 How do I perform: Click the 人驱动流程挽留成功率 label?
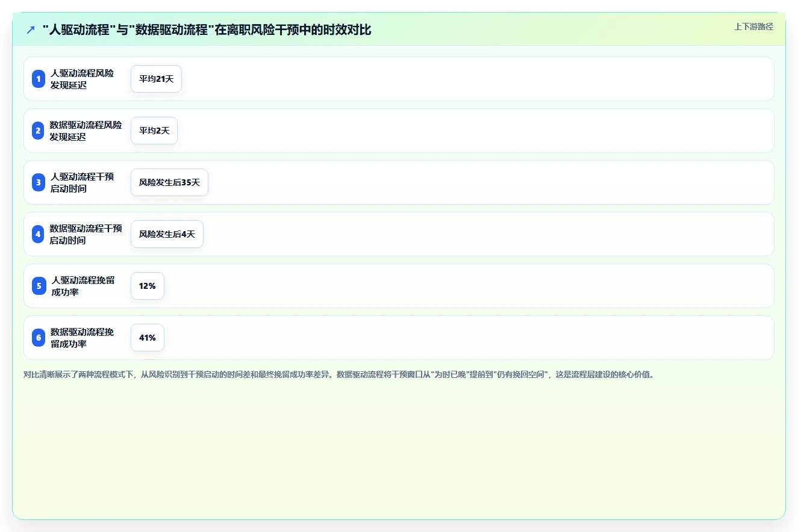[x=83, y=286]
